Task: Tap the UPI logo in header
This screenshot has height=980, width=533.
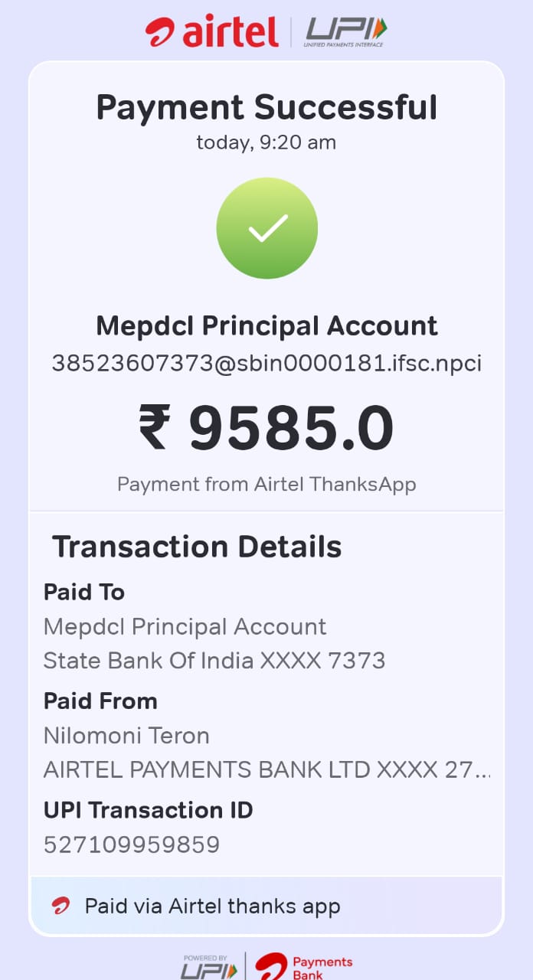Action: (346, 31)
